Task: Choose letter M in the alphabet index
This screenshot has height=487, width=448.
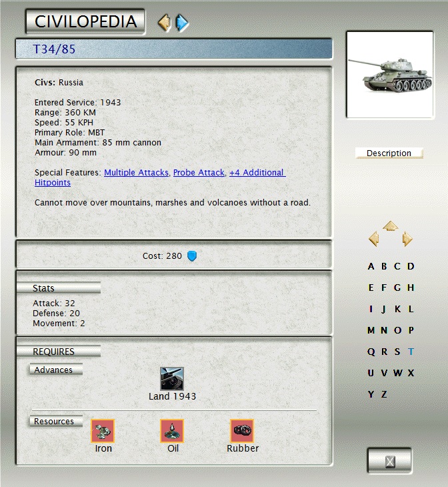Action: (x=371, y=330)
